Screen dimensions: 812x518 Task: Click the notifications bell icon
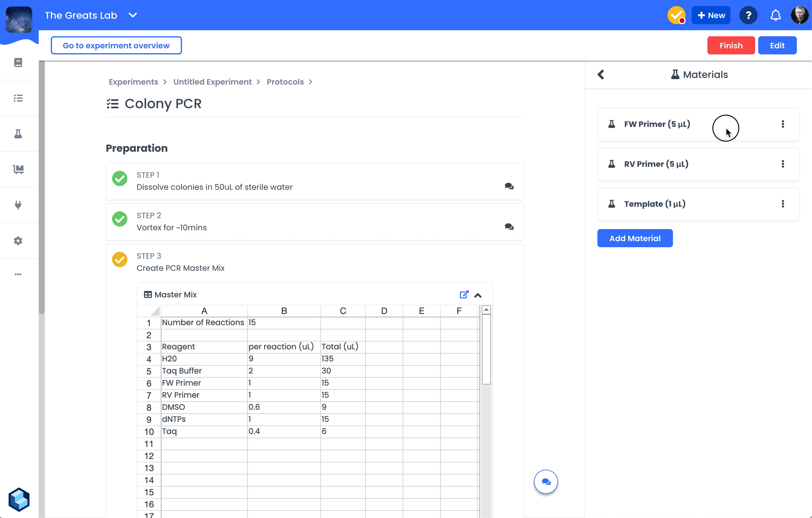775,15
